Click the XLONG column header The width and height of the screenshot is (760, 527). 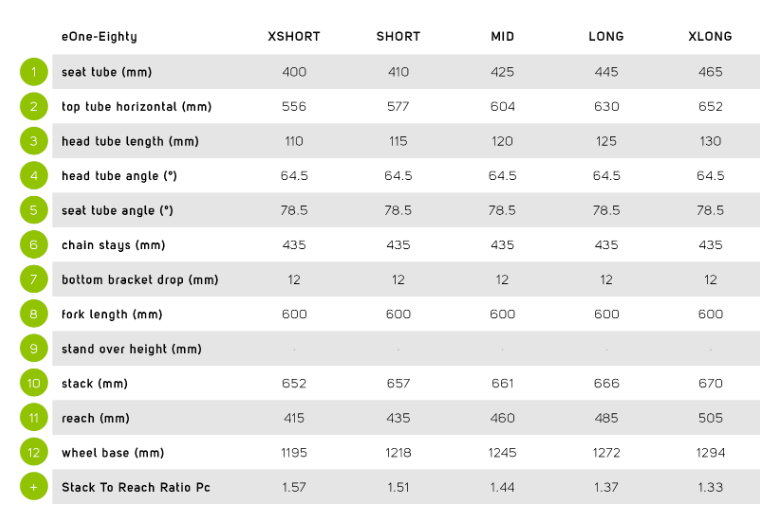[x=710, y=36]
